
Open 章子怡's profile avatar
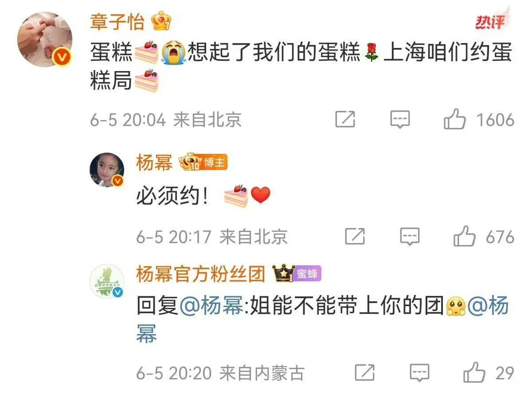tap(45, 39)
